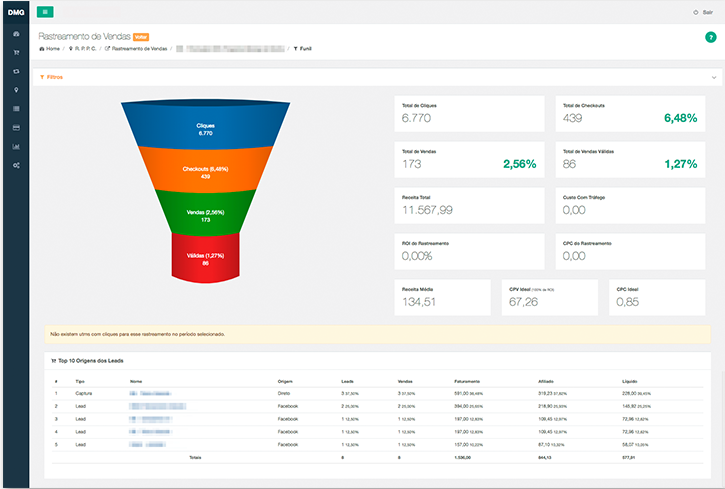The image size is (725, 489).
Task: Toggle the green hamburger menu button
Action: coord(45,12)
